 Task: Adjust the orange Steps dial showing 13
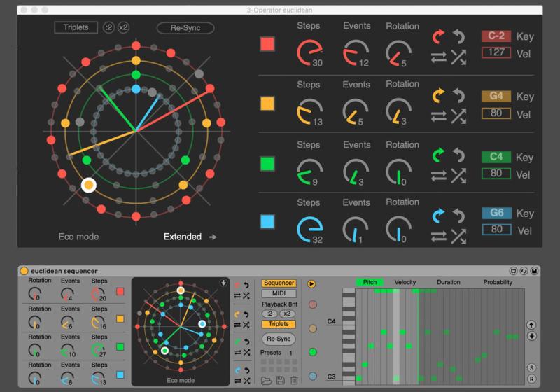point(309,112)
